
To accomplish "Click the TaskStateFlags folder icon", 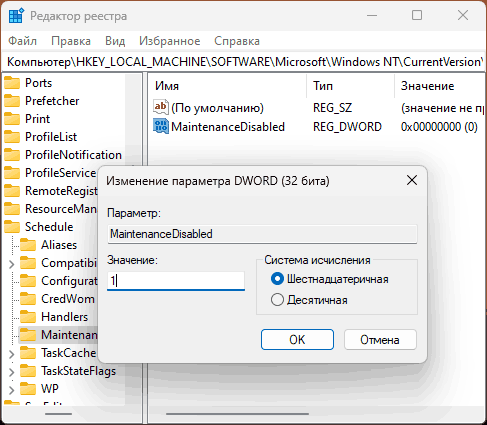I will point(28,371).
